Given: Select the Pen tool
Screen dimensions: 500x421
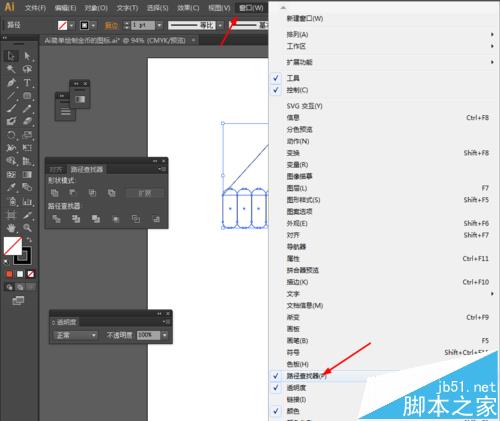Looking at the screenshot, I should [11, 82].
